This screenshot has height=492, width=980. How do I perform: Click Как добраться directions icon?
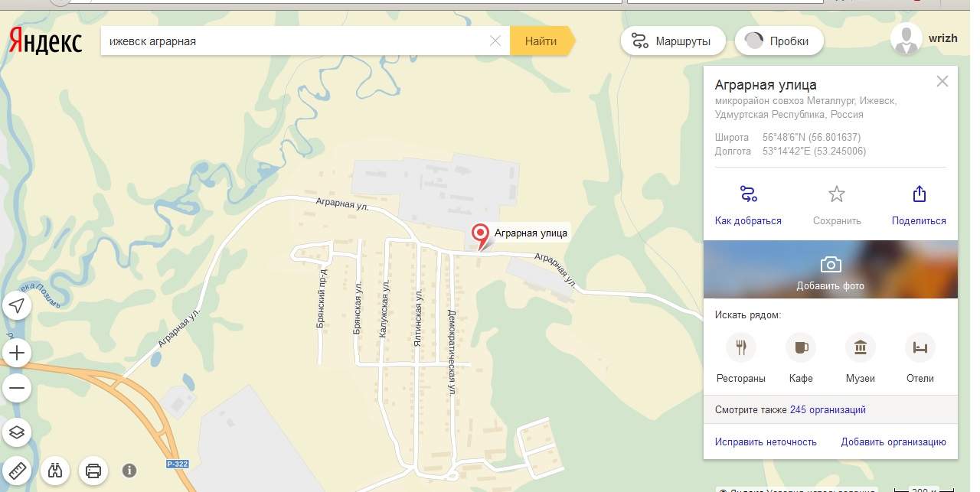pyautogui.click(x=748, y=194)
